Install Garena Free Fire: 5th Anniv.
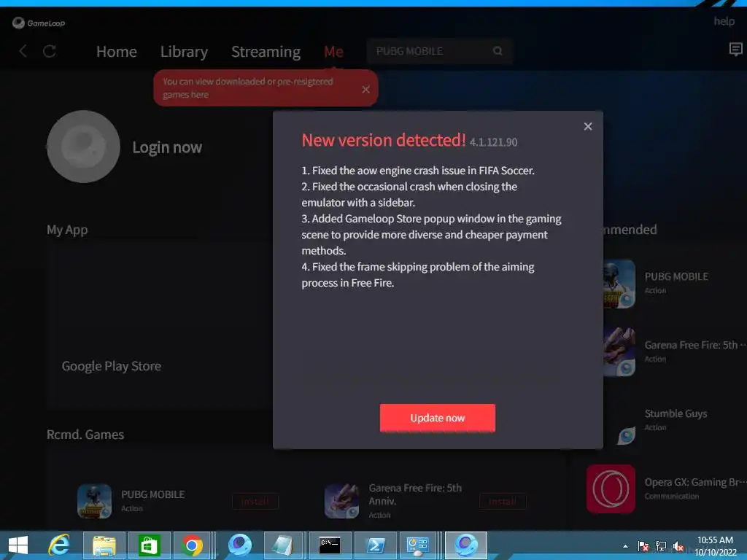The image size is (747, 560). tap(503, 502)
